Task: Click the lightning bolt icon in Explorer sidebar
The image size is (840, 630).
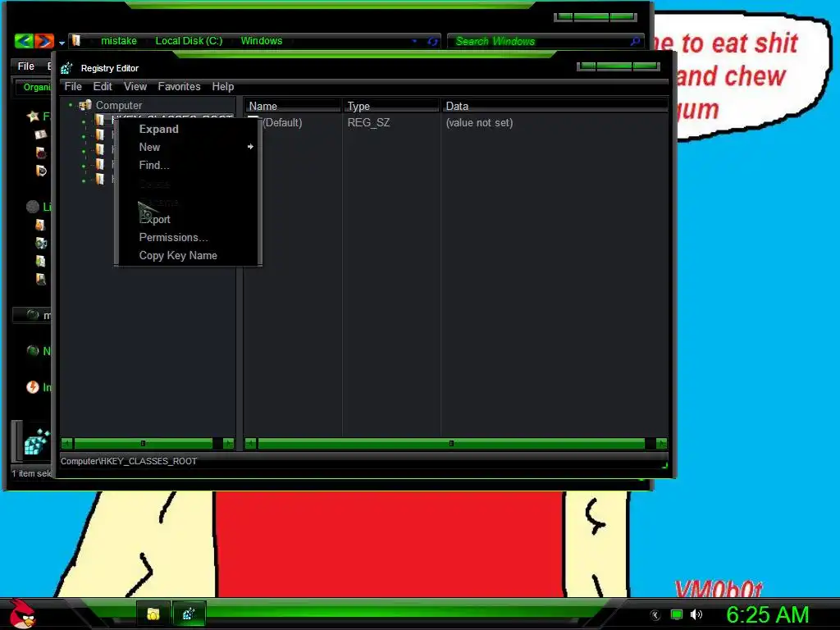Action: tap(33, 387)
